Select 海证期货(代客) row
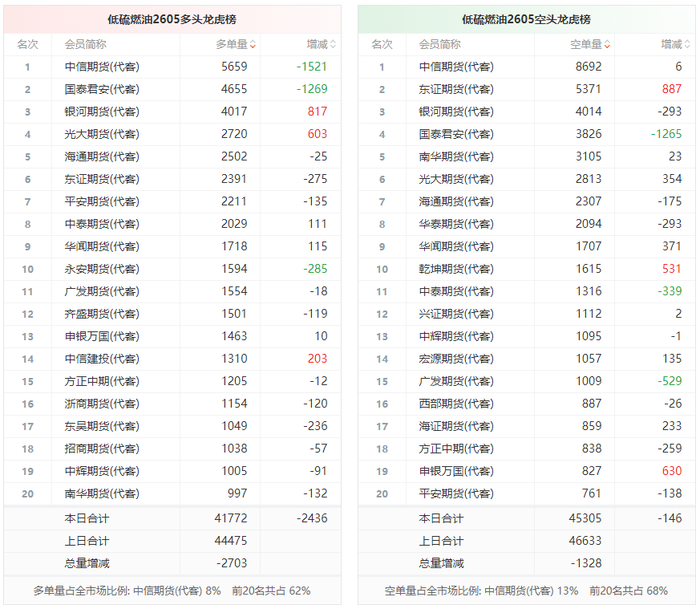Image resolution: width=700 pixels, height=609 pixels. [527, 426]
